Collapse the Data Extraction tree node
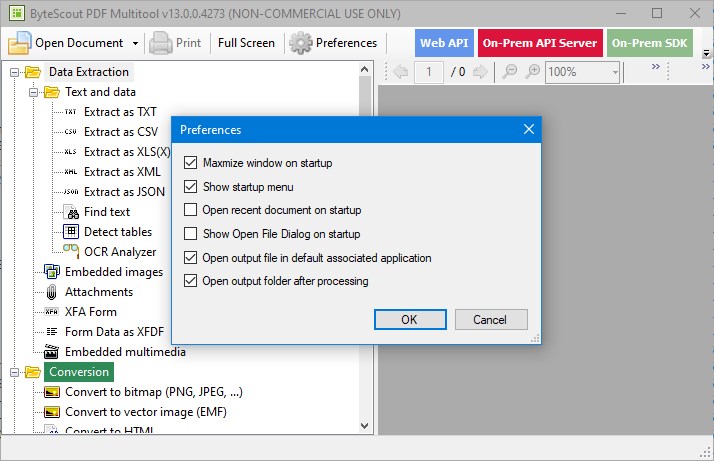 (15, 72)
